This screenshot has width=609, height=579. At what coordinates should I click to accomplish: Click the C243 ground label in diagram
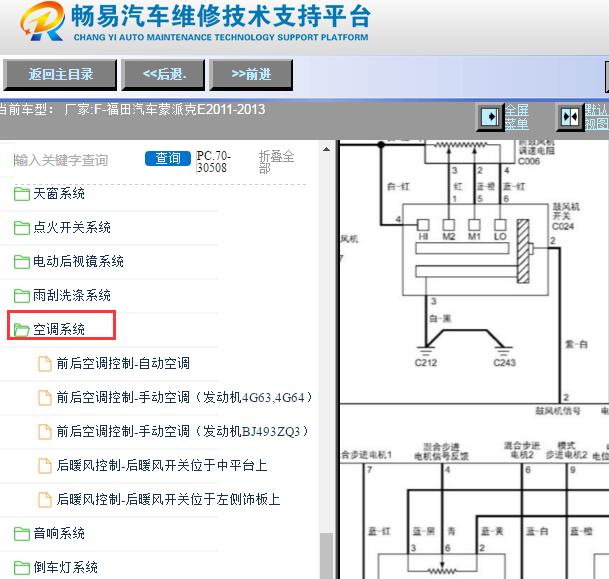click(504, 363)
